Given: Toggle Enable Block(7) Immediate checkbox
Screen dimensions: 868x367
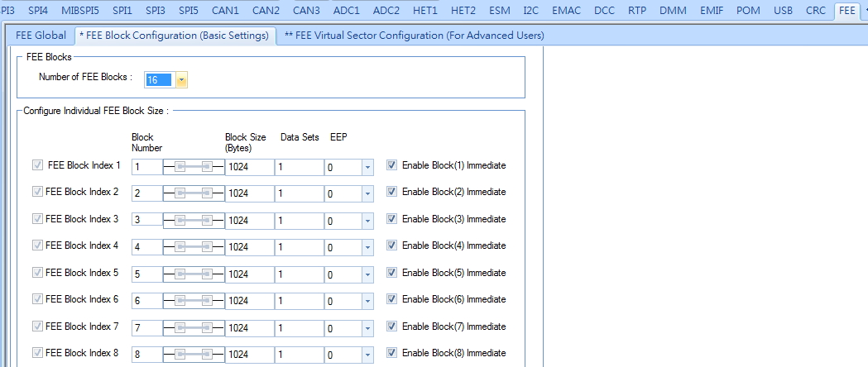Looking at the screenshot, I should pyautogui.click(x=392, y=326).
